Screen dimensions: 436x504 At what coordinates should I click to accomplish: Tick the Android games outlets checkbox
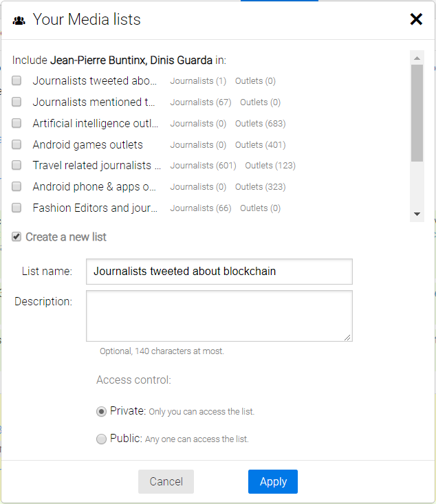point(17,144)
